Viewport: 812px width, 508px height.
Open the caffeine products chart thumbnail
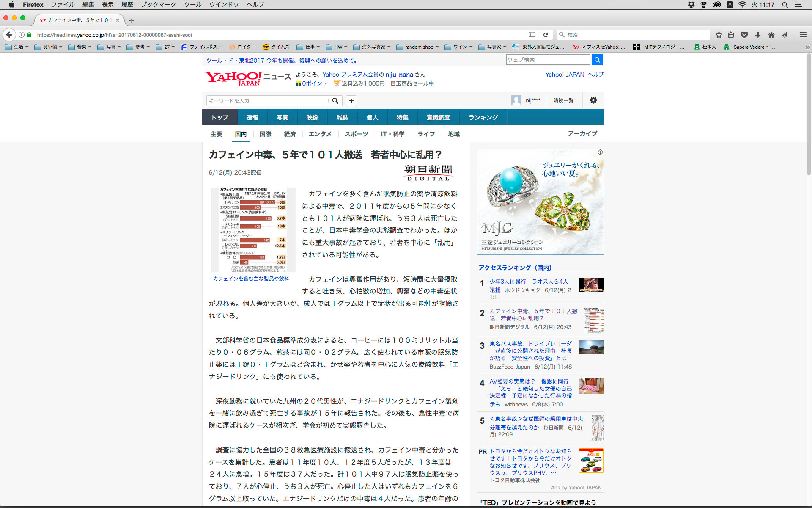coord(252,229)
